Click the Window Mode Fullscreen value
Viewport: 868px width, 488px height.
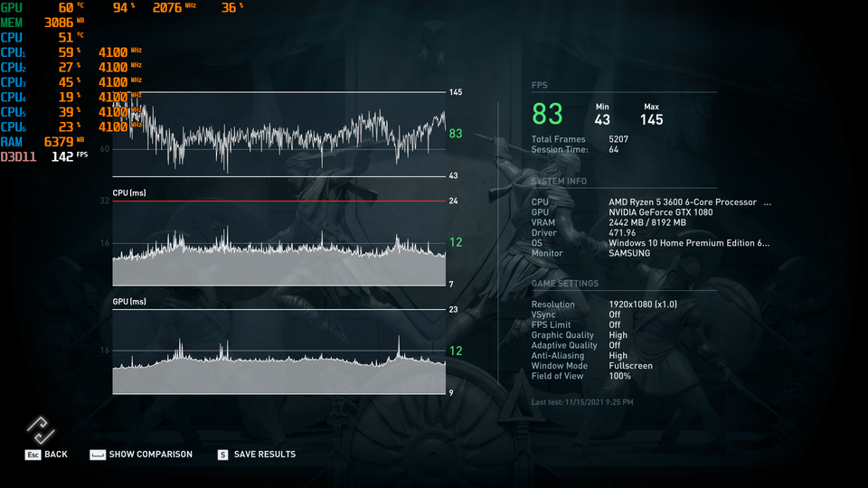tap(630, 366)
